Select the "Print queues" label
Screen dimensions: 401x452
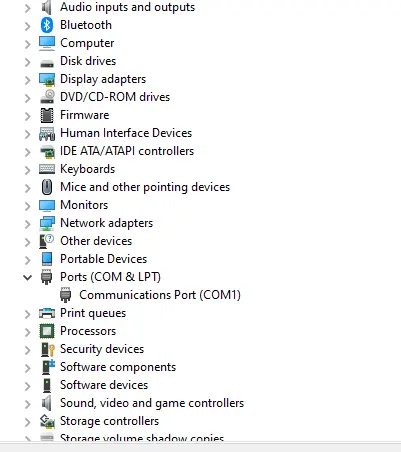coord(93,313)
